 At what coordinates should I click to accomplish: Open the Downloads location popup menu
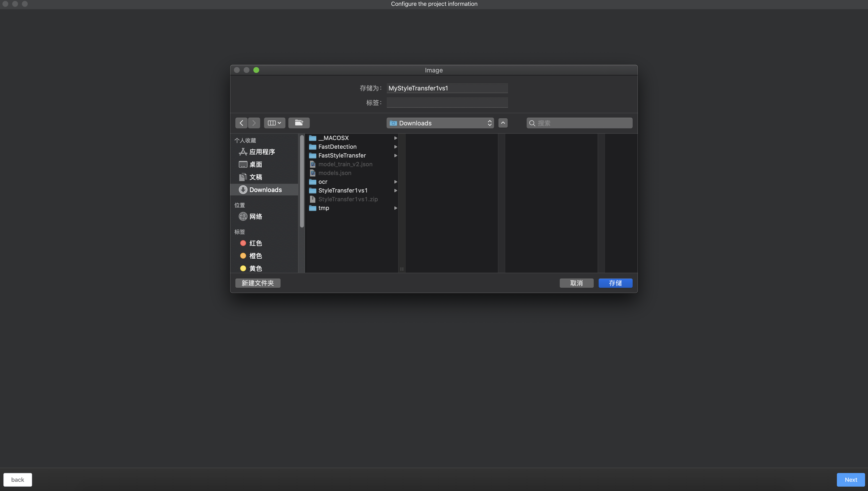(x=440, y=123)
